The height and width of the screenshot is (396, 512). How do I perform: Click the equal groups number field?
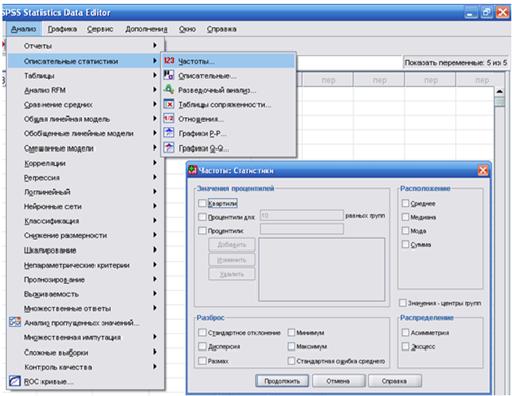pyautogui.click(x=302, y=215)
